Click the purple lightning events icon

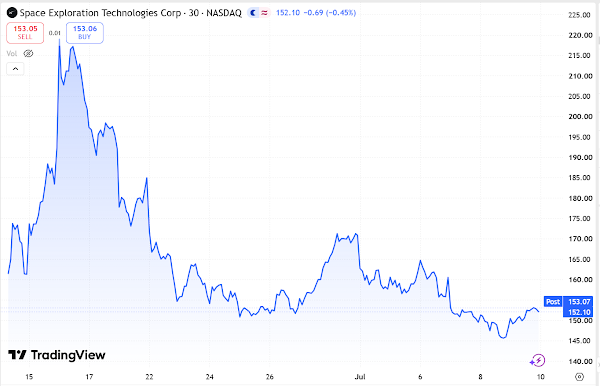tap(538, 360)
